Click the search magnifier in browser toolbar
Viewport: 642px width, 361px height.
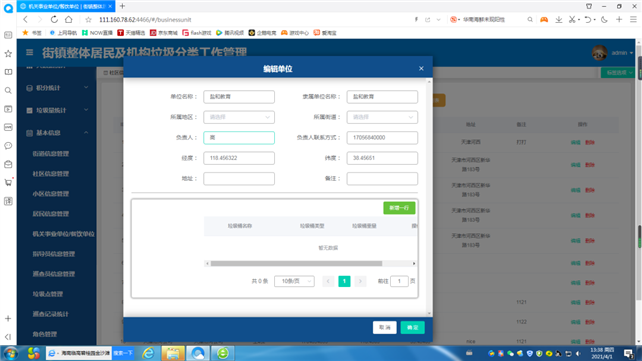(x=530, y=20)
